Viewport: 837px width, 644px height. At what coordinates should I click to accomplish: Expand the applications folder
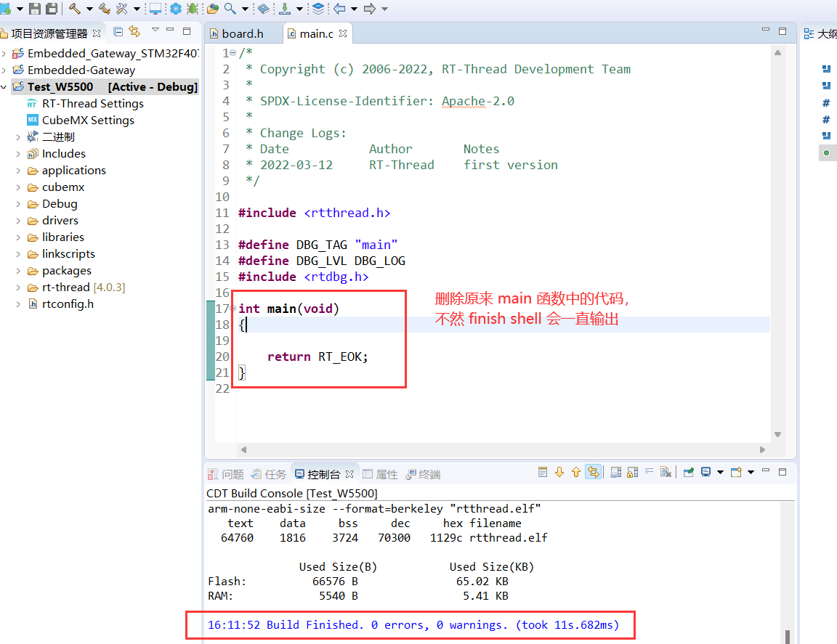click(x=18, y=171)
